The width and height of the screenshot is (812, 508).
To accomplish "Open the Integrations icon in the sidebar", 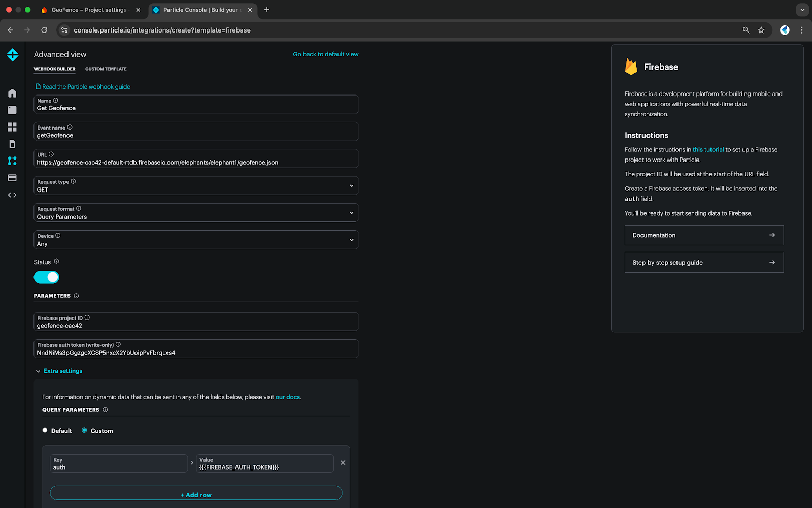I will coord(12,161).
